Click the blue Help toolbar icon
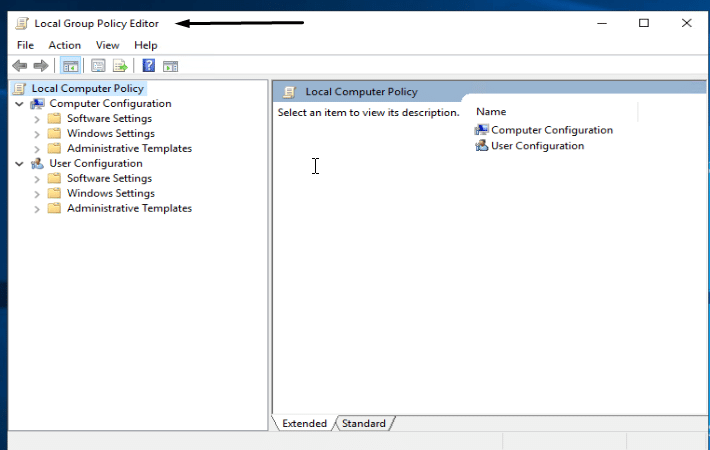This screenshot has height=450, width=710. click(x=148, y=66)
